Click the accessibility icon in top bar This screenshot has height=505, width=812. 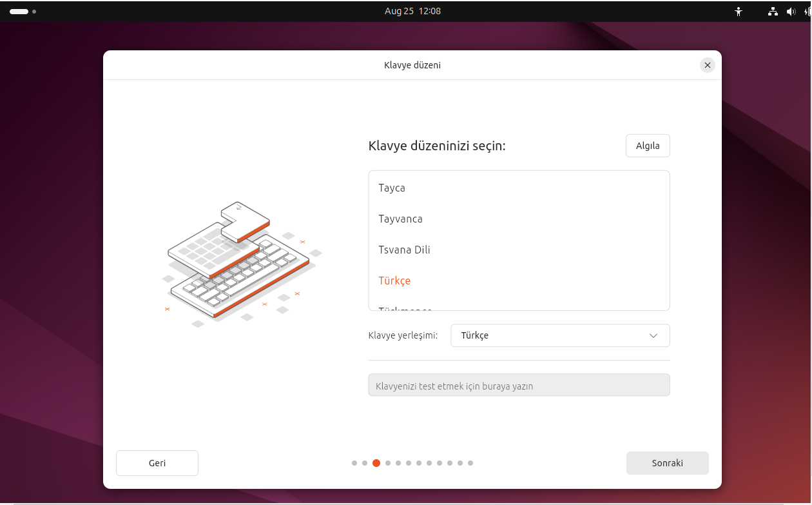pos(739,11)
